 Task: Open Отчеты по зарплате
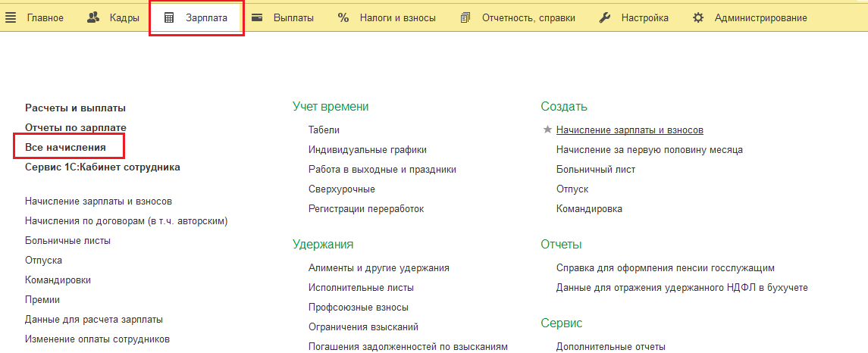tap(76, 127)
